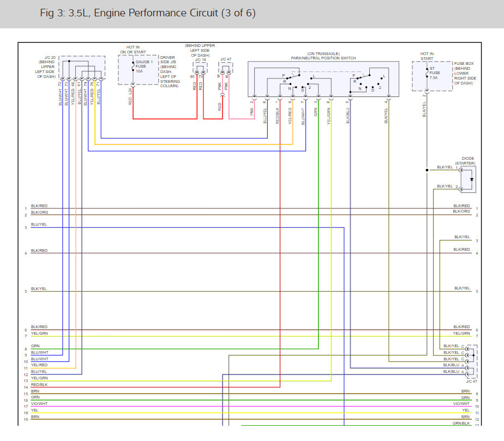Screen dimensions: 504x441
Task: Click the "BLK/YEL 2" label at the diode's second pin
Action: pyautogui.click(x=447, y=186)
